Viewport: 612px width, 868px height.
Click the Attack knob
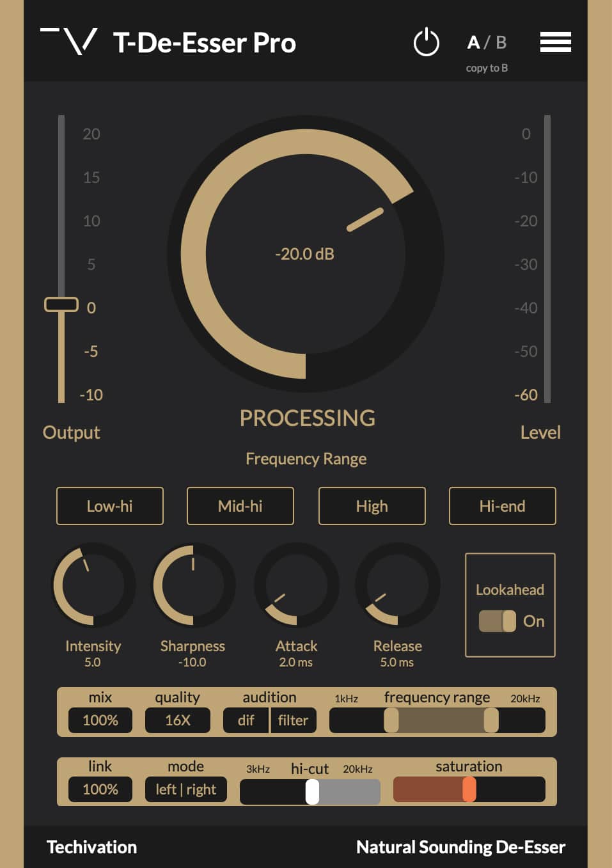pyautogui.click(x=297, y=585)
